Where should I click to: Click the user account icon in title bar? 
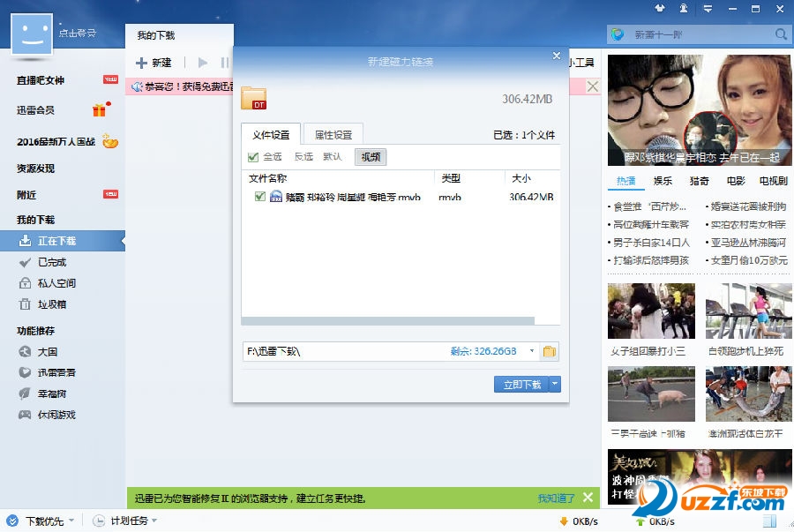(x=684, y=8)
